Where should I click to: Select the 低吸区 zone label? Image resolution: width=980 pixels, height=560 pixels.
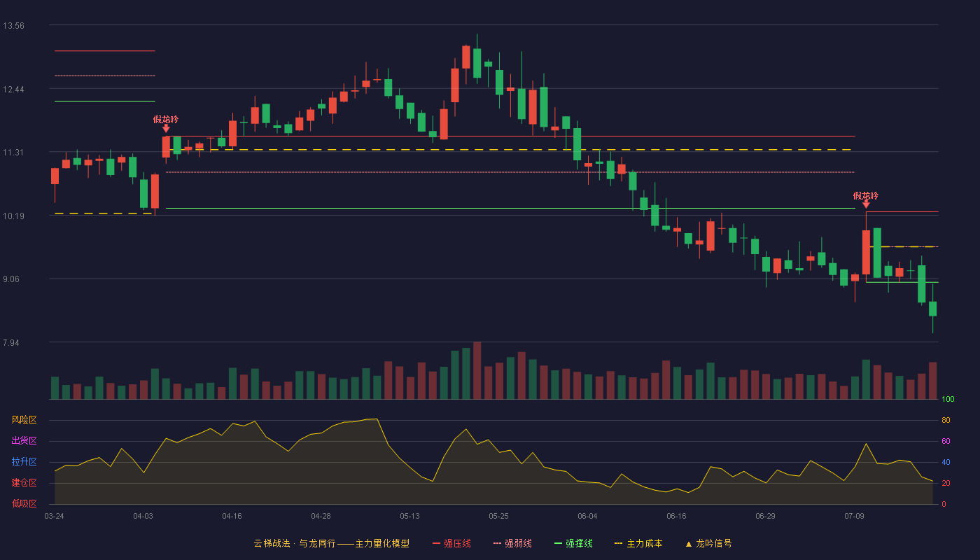tap(24, 503)
